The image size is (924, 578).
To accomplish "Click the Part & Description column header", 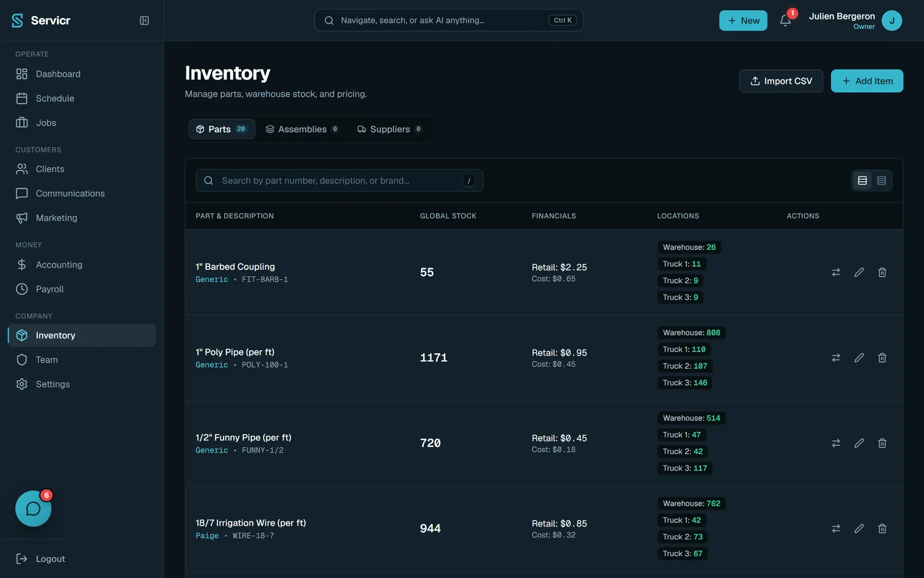I will click(x=234, y=216).
